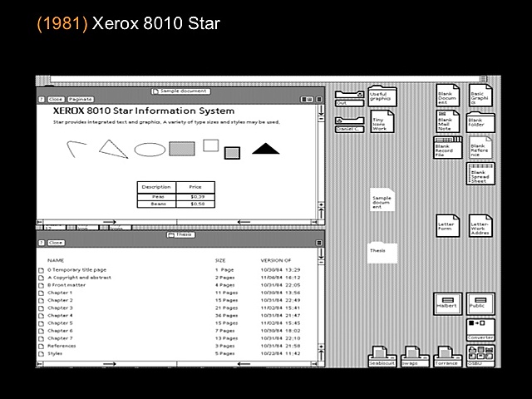Select the printer icon left of Torrance

[415, 357]
